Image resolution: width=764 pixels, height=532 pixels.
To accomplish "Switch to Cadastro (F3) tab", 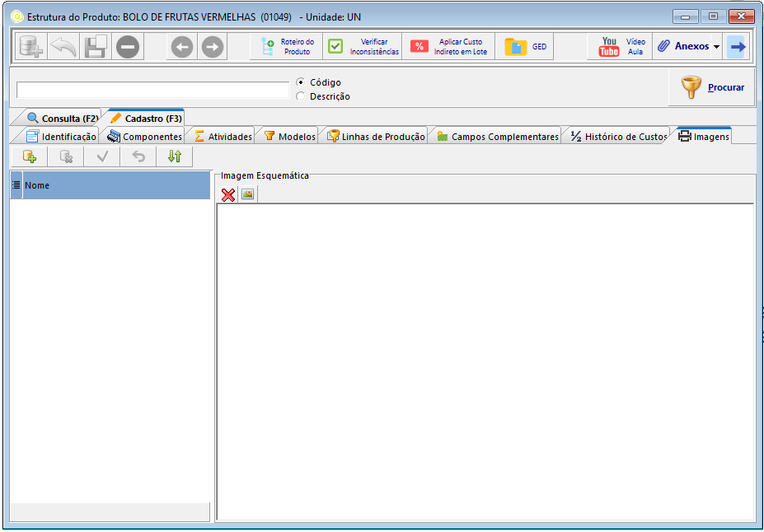I will [146, 119].
